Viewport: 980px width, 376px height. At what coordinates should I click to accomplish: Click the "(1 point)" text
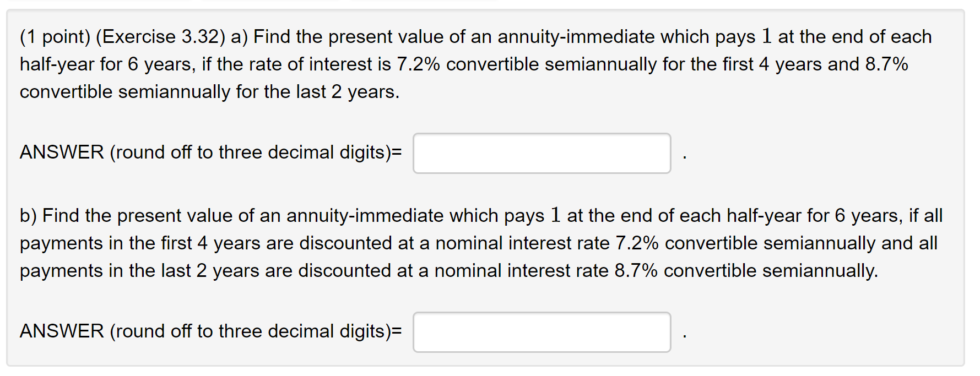coord(55,37)
